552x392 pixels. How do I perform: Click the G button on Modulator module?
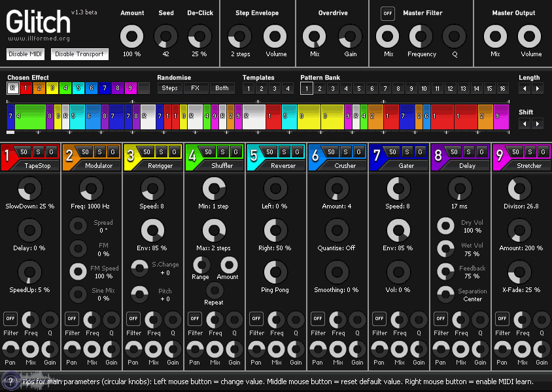click(x=112, y=152)
